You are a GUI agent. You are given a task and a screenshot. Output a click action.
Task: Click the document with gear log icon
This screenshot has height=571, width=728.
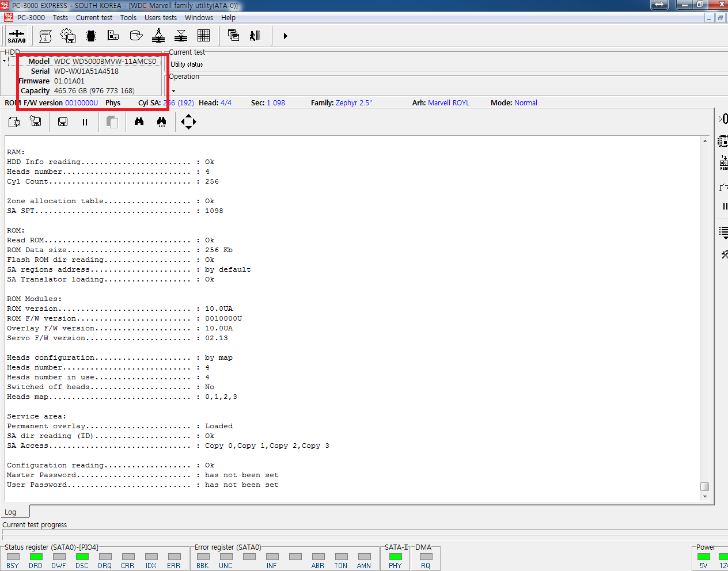(14, 121)
